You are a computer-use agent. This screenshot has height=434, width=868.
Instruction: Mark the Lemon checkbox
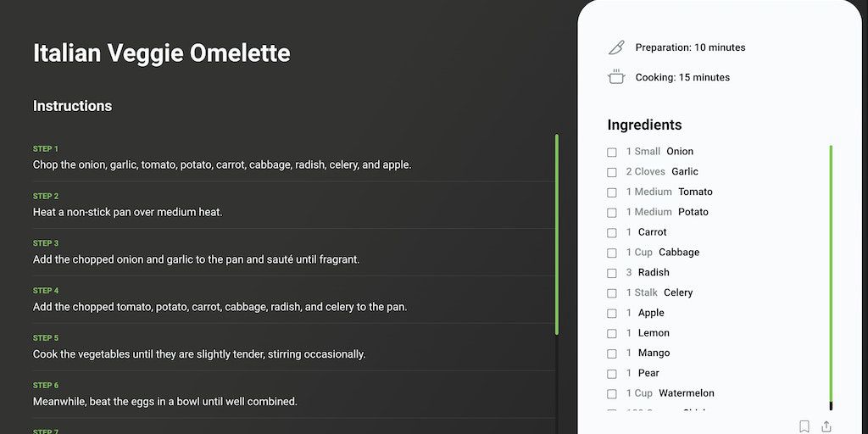click(x=612, y=333)
